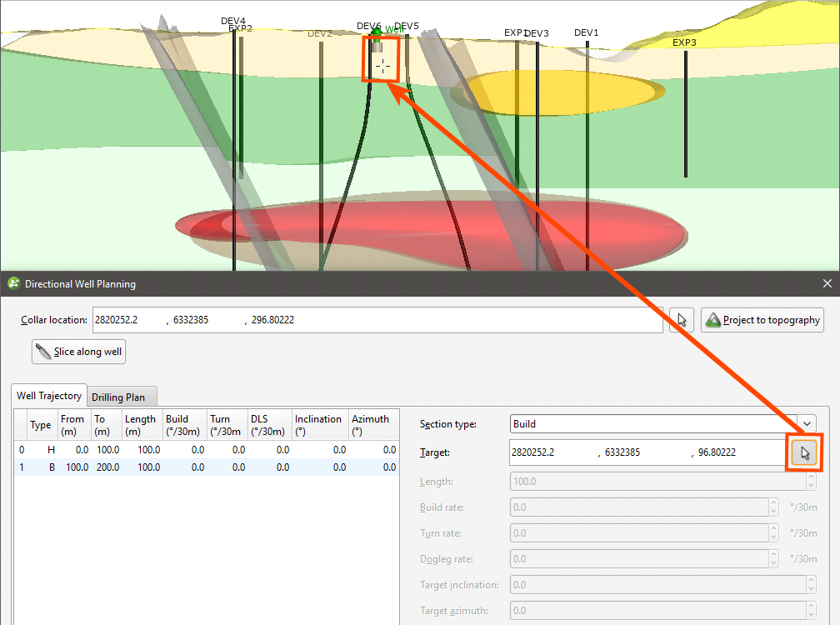This screenshot has height=625, width=840.
Task: Click the EXP3 well label in scene
Action: point(684,42)
